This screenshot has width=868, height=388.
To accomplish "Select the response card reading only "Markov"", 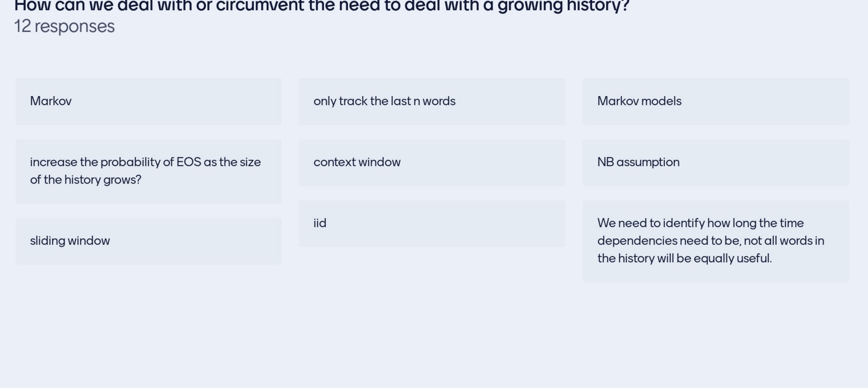I will 148,101.
